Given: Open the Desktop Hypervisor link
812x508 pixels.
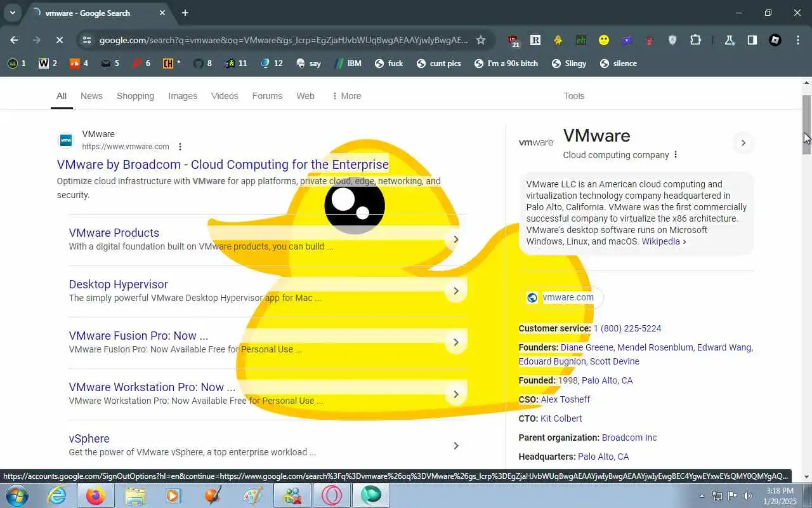Looking at the screenshot, I should coord(119,284).
